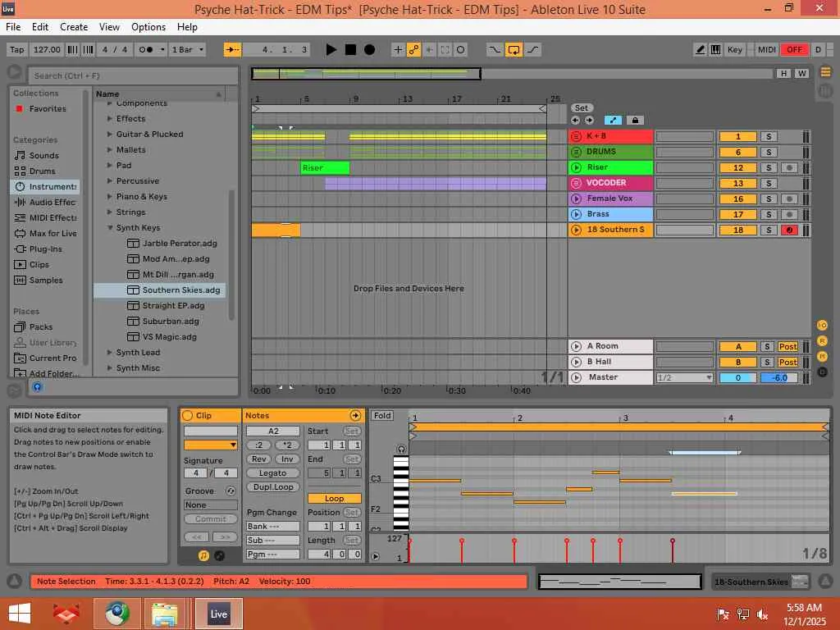Solo the B Hall return track

[x=767, y=362]
